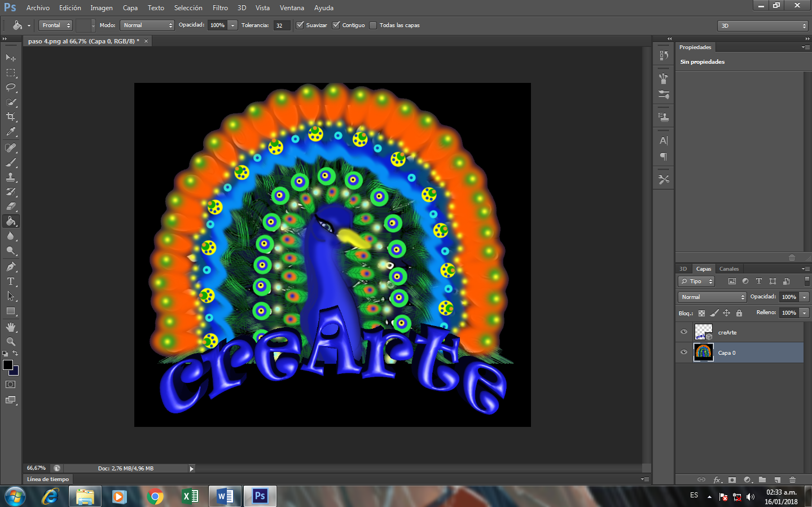Toggle Quick Mask mode

[11, 385]
